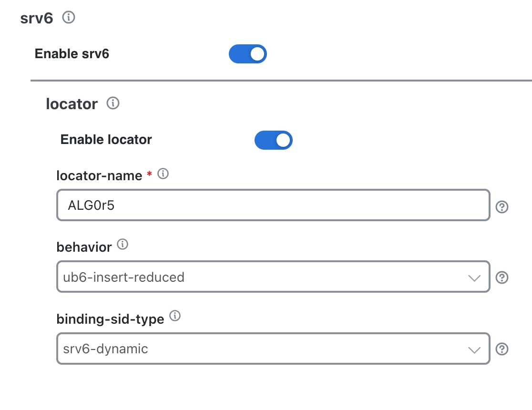
Task: Click the binding-sid-type dropdown chevron
Action: tap(474, 349)
